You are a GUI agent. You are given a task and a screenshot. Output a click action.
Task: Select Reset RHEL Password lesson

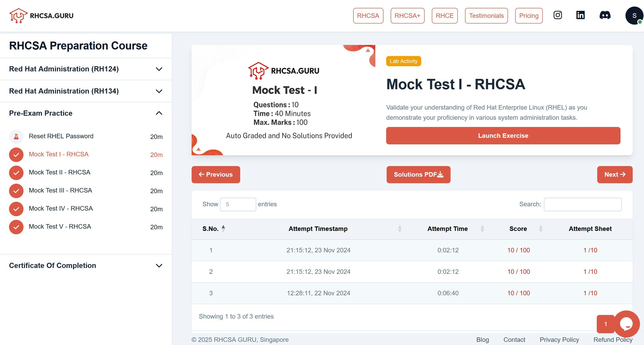click(x=61, y=136)
